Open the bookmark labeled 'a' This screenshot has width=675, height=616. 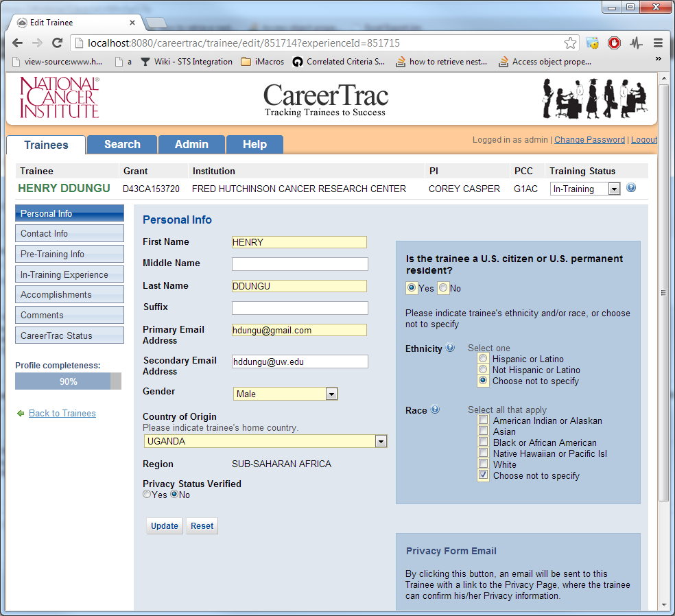(x=123, y=62)
